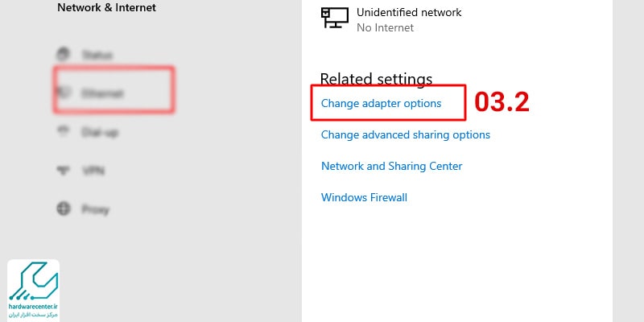
Task: Open the VPN settings label
Action: pos(93,171)
